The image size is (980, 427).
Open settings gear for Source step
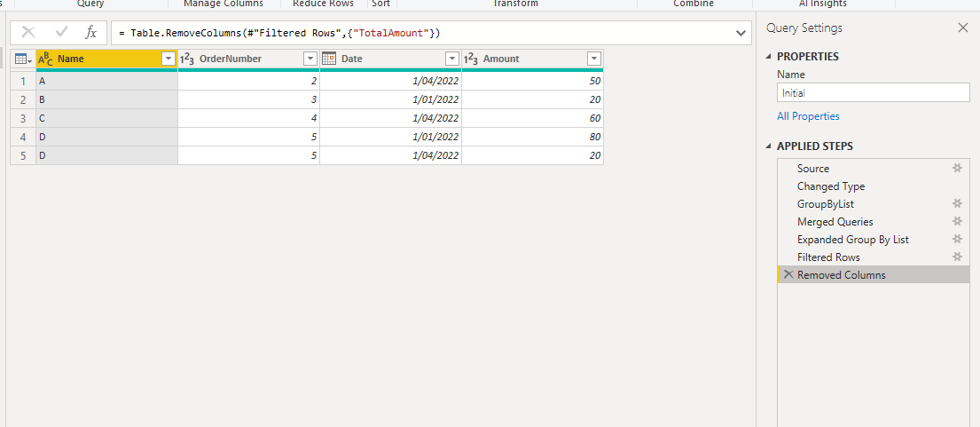[x=956, y=168]
